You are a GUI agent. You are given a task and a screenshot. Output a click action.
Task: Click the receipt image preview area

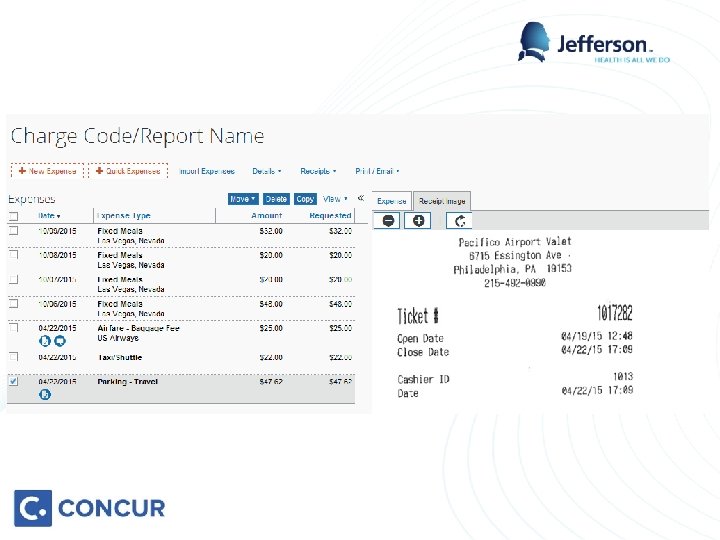[x=540, y=321]
